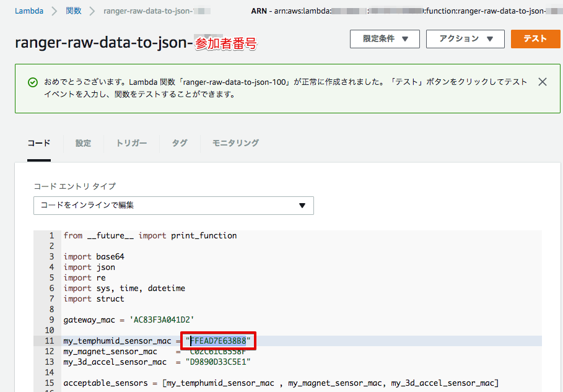The image size is (563, 392).
Task: Expand the アクション dropdown menu
Action: 465,39
